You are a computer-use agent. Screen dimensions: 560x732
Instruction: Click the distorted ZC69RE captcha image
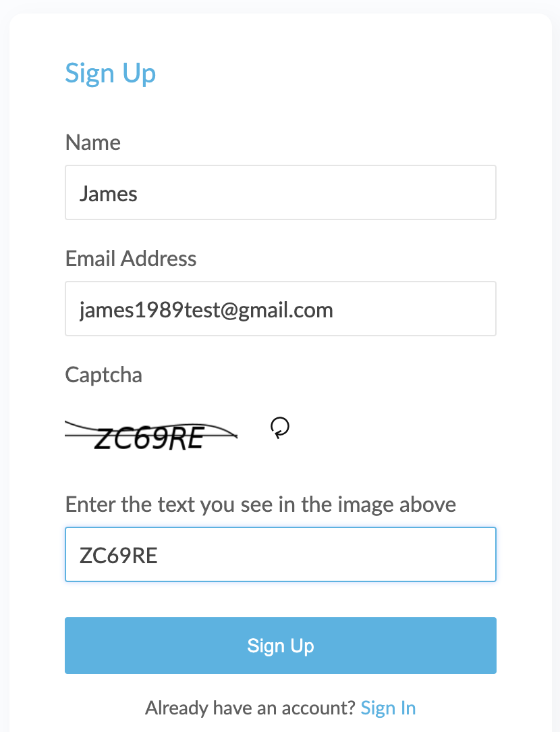pyautogui.click(x=151, y=436)
